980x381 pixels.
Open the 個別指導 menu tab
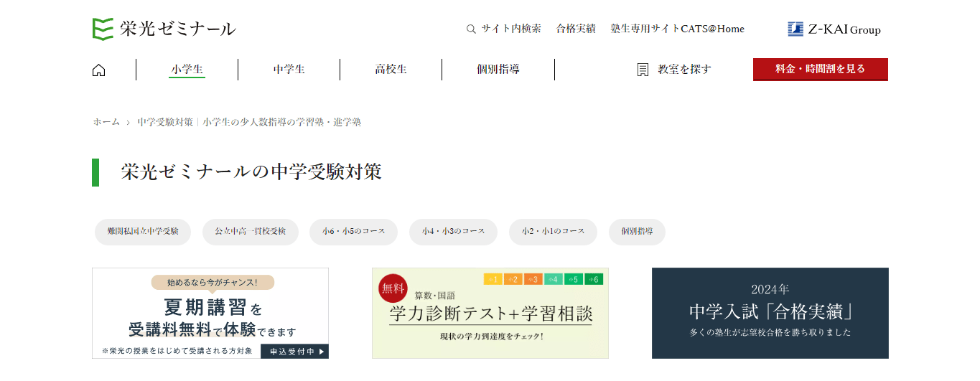(x=498, y=70)
